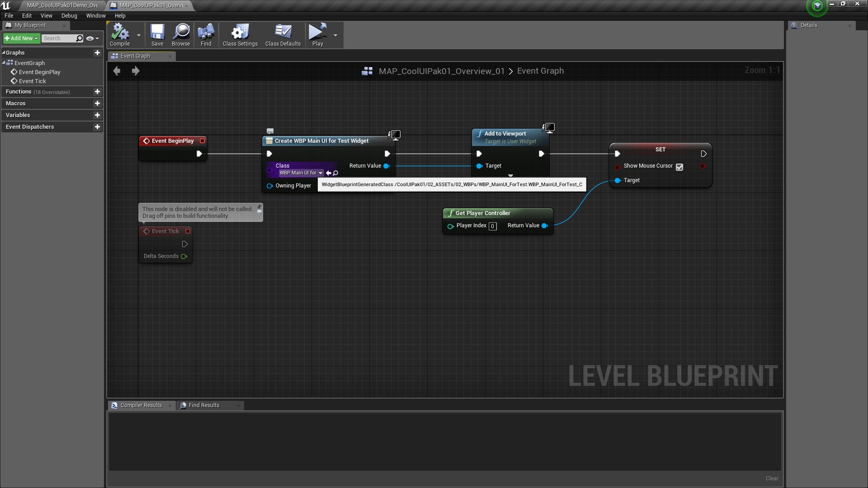This screenshot has height=488, width=868.
Task: Click the Add New button
Action: [21, 38]
